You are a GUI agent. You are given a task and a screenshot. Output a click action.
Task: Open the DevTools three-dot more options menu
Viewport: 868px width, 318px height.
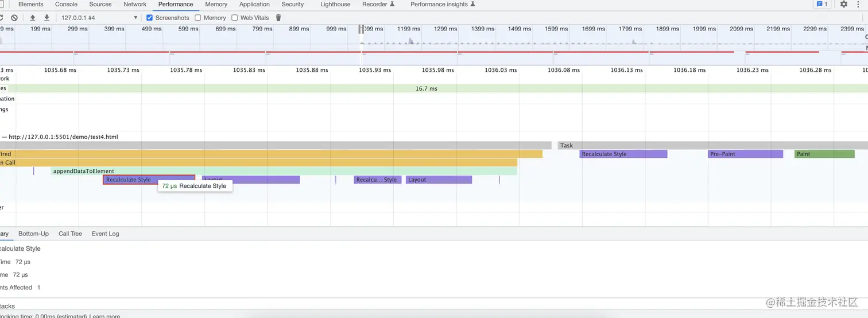(860, 4)
